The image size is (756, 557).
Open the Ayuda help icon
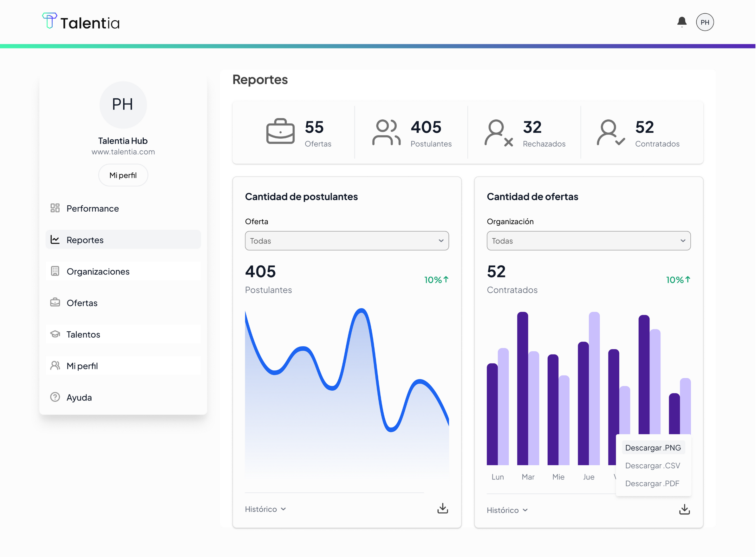pyautogui.click(x=55, y=397)
